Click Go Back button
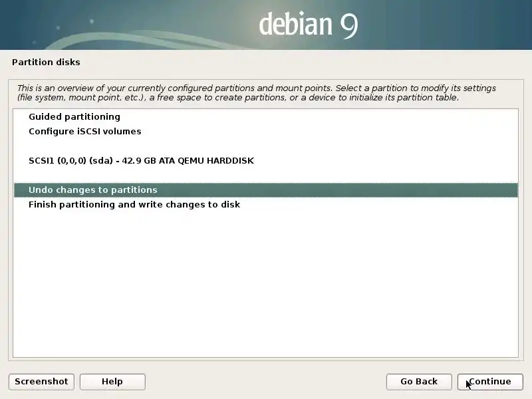The height and width of the screenshot is (399, 532). point(419,382)
